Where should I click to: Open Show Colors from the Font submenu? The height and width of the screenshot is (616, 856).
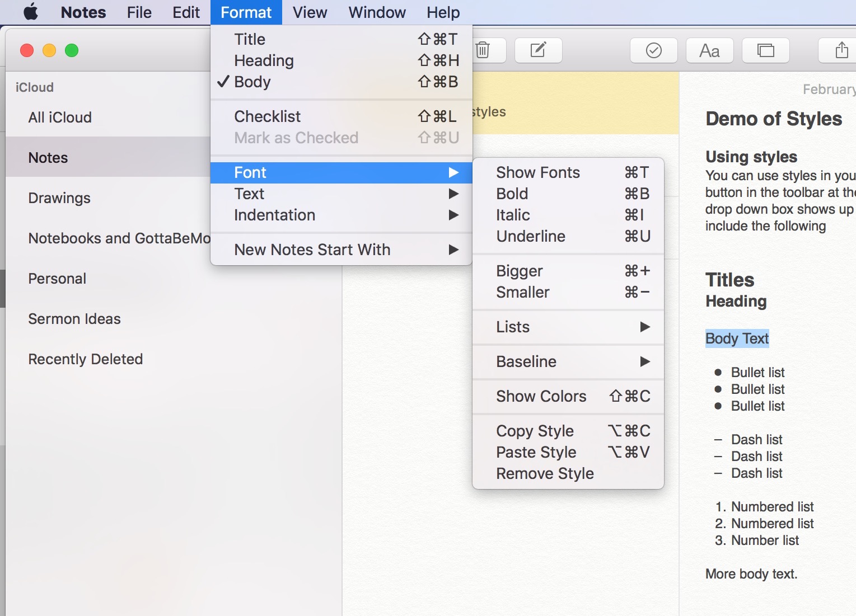[540, 396]
